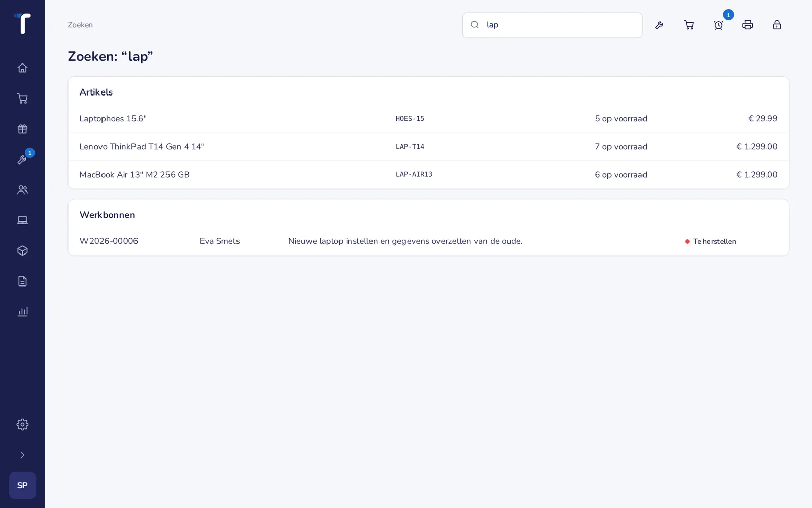This screenshot has width=812, height=508.
Task: Click the Zoeken breadcrumb
Action: [x=80, y=25]
